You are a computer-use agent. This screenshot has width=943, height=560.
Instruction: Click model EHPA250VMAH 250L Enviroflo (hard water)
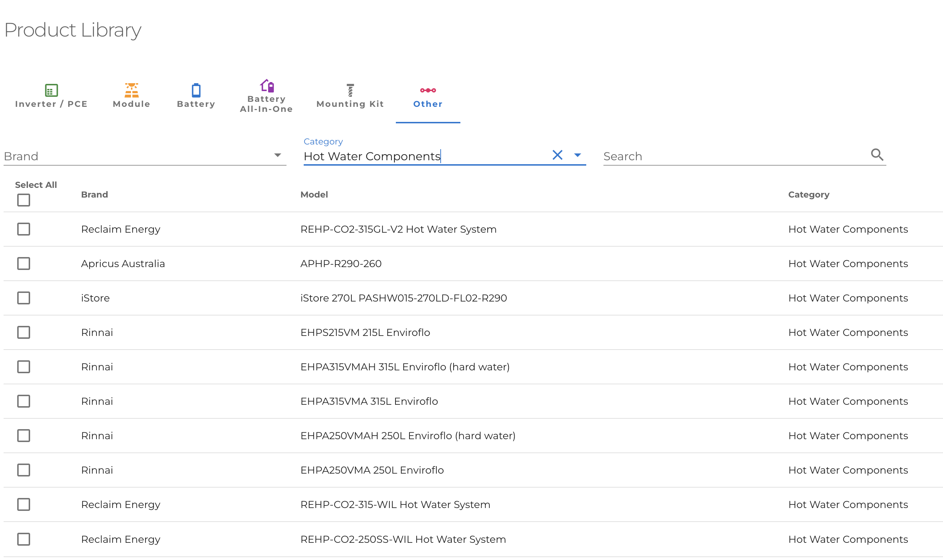click(408, 436)
